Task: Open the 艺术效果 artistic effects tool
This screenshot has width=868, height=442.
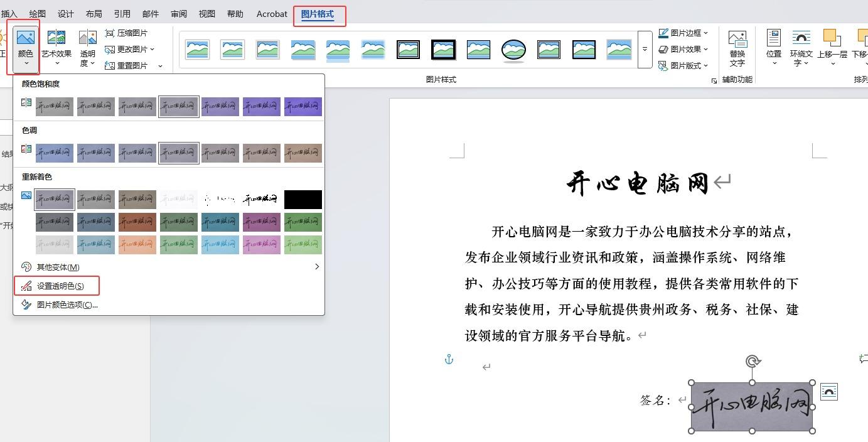Action: (x=56, y=39)
